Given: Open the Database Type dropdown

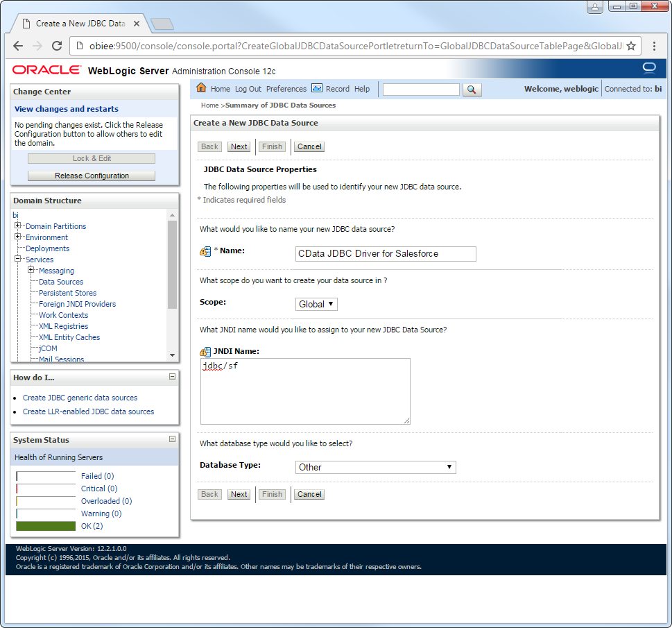Looking at the screenshot, I should click(375, 468).
